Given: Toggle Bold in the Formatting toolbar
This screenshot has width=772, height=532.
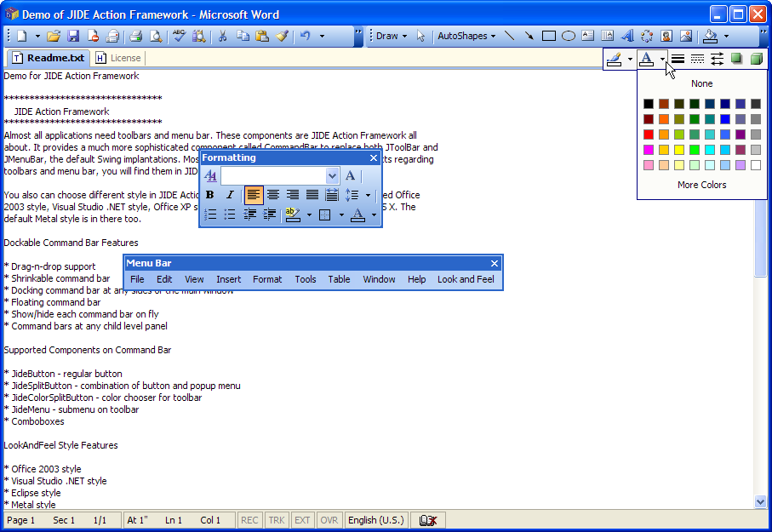Looking at the screenshot, I should point(209,195).
